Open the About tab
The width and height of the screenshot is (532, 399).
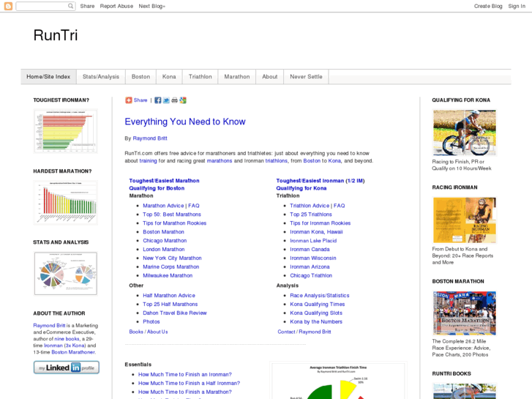click(270, 77)
